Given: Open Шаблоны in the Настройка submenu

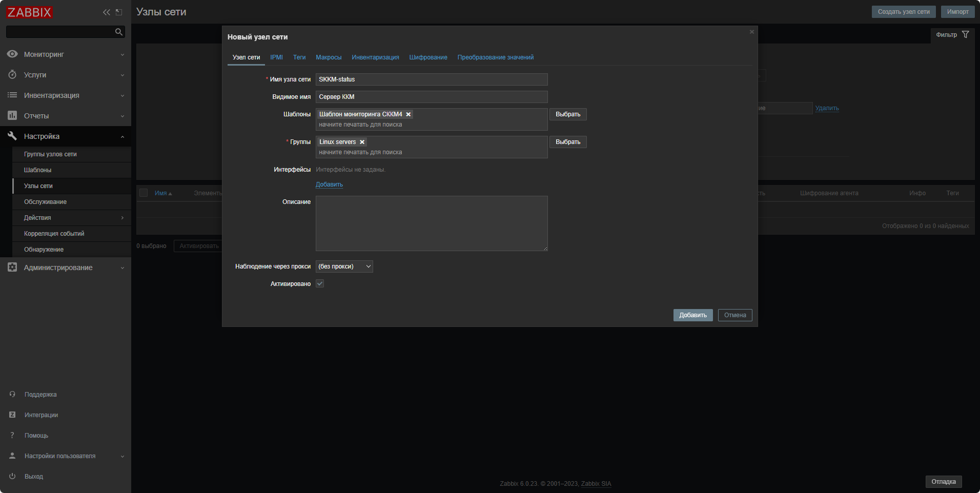Looking at the screenshot, I should point(37,170).
